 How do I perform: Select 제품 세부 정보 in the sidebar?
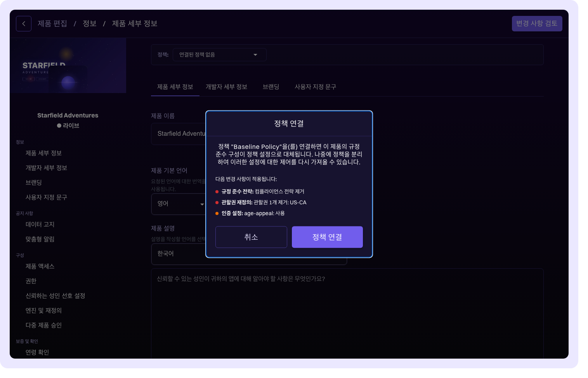pyautogui.click(x=44, y=153)
